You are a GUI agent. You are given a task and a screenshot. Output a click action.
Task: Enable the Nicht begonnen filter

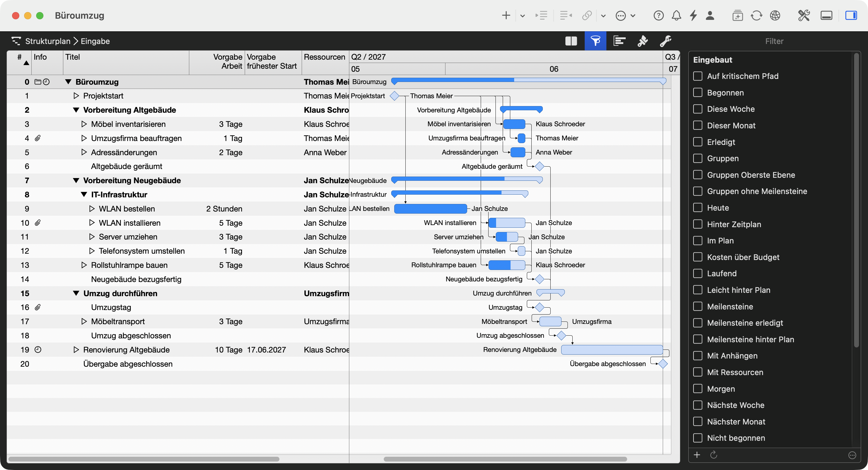[697, 438]
